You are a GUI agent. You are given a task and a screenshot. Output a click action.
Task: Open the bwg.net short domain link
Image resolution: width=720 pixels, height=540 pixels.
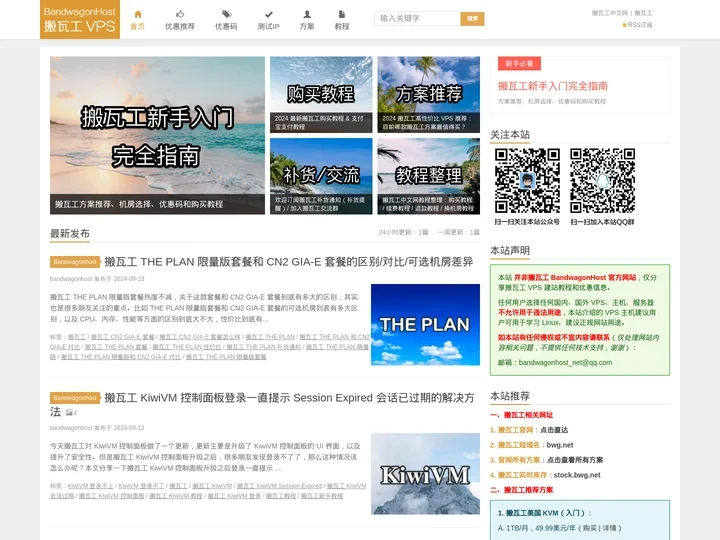click(560, 445)
